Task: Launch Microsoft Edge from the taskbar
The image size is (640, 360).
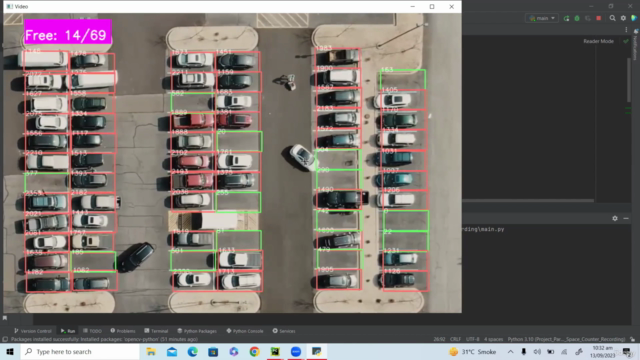Action: click(193, 351)
